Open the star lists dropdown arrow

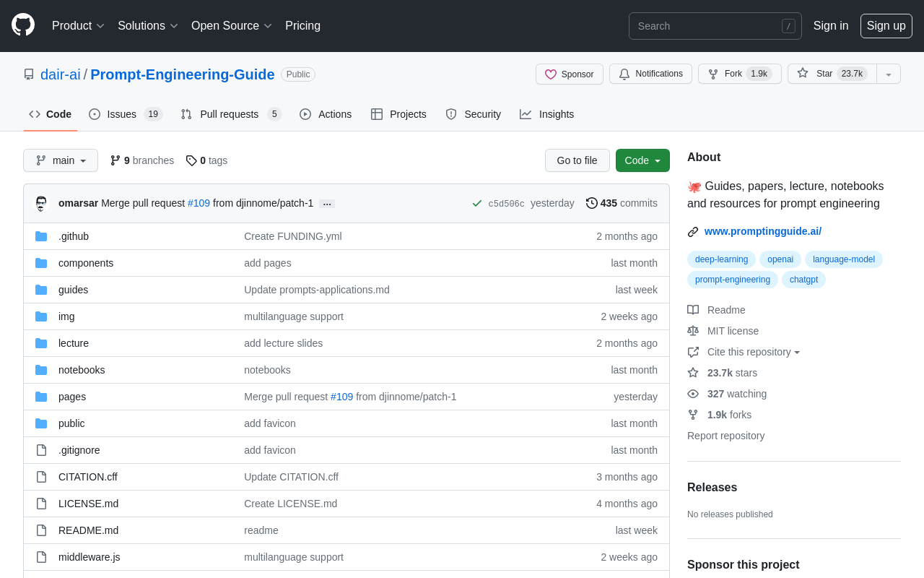tap(889, 74)
